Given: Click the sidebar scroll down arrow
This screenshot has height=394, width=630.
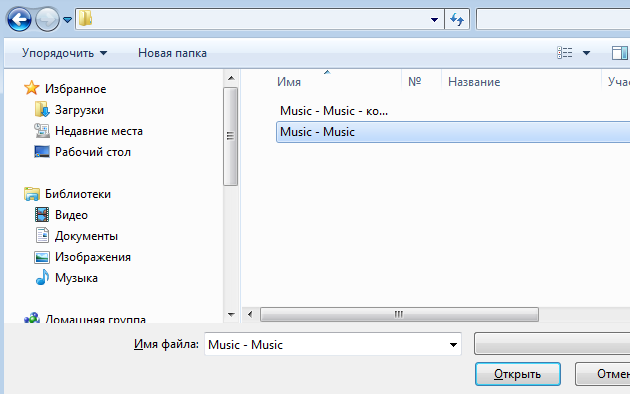Looking at the screenshot, I should [x=231, y=314].
